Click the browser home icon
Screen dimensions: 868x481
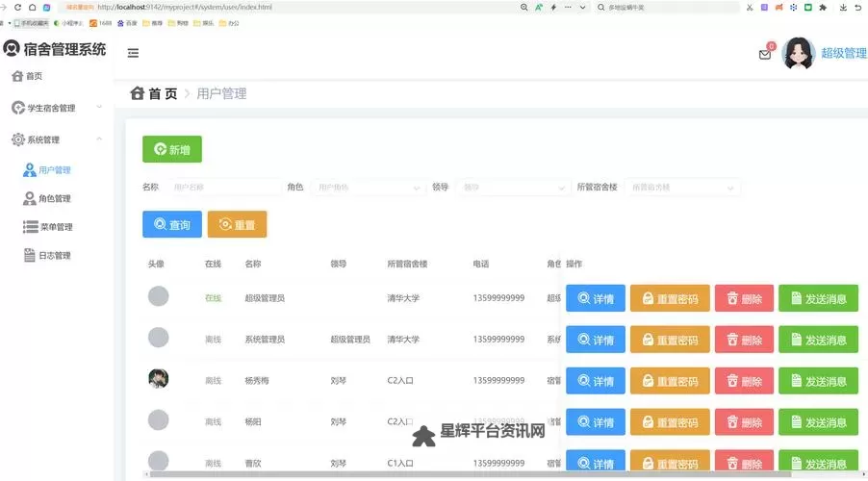tap(32, 7)
